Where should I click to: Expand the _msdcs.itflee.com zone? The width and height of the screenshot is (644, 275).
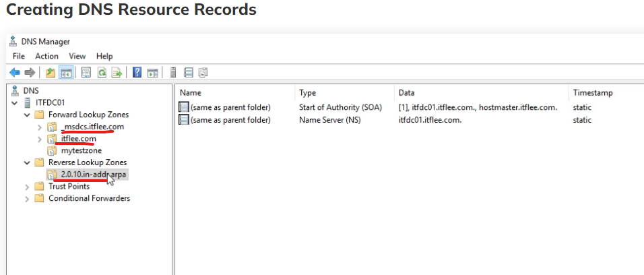[40, 127]
